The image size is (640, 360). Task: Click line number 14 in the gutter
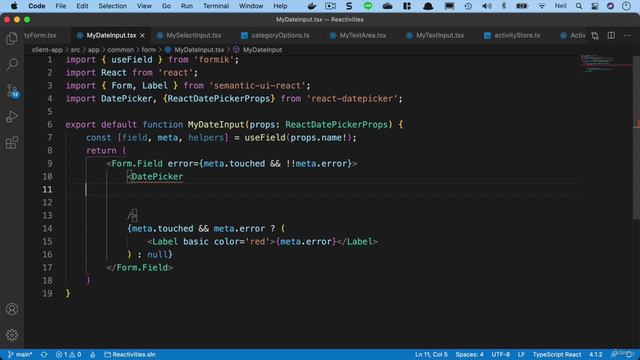pos(47,229)
